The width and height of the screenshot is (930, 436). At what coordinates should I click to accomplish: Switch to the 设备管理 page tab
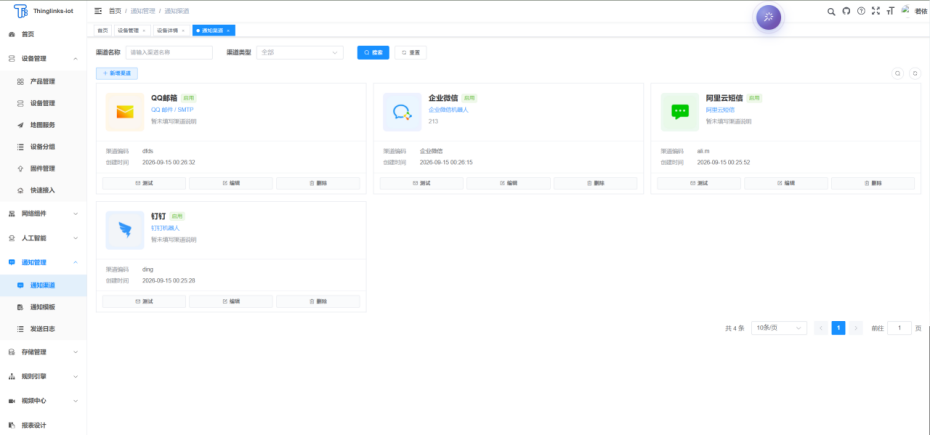(132, 30)
